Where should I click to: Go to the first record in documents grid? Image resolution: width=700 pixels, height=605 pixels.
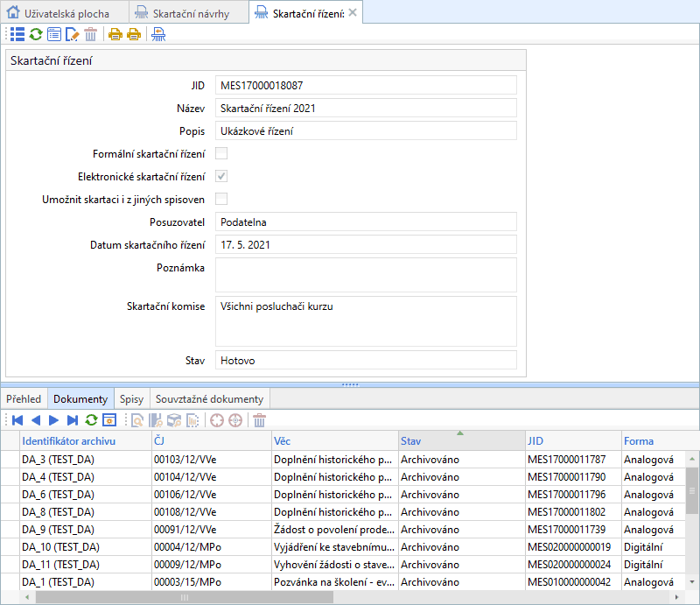(x=17, y=420)
